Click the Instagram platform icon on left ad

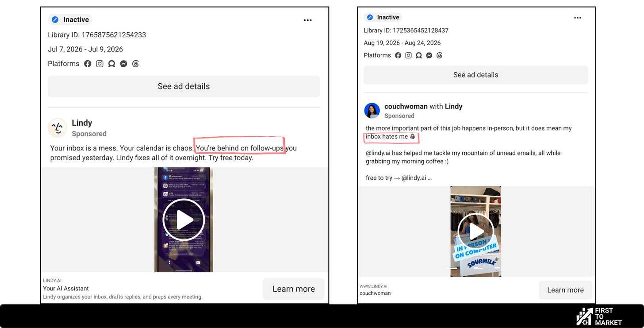[100, 64]
